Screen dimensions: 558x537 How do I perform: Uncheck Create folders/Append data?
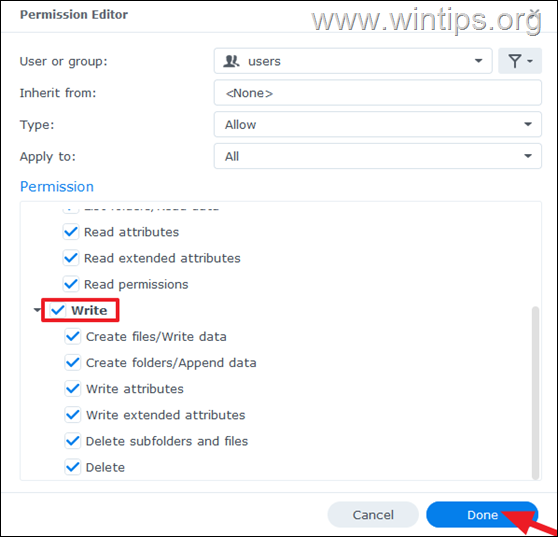tap(73, 363)
